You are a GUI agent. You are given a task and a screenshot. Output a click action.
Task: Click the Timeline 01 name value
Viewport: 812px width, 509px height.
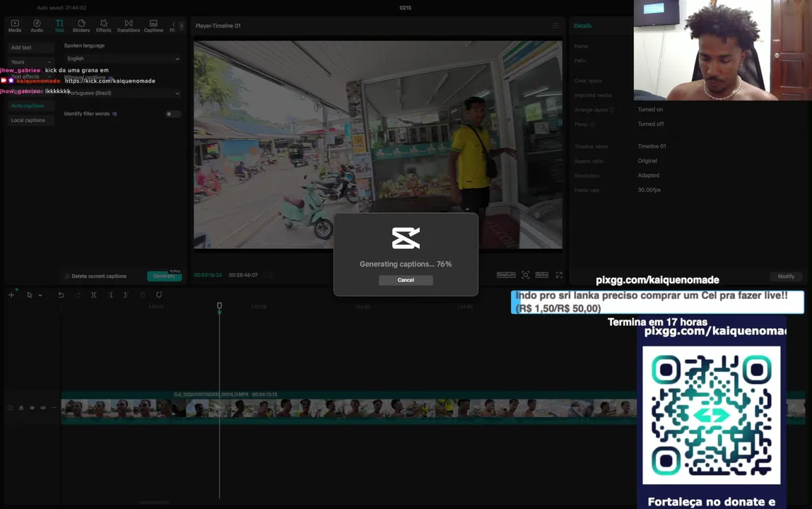click(x=652, y=146)
